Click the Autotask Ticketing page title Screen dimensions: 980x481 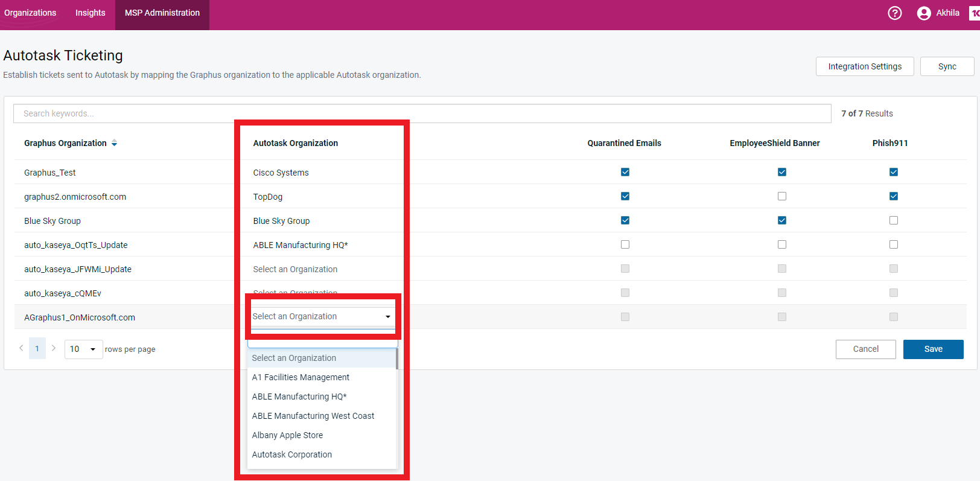coord(63,56)
